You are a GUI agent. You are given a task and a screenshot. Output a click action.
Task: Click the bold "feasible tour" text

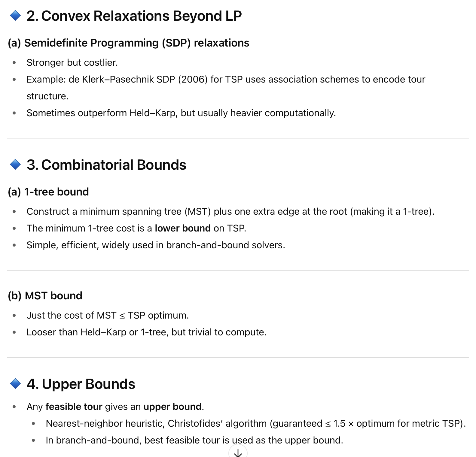pyautogui.click(x=74, y=407)
